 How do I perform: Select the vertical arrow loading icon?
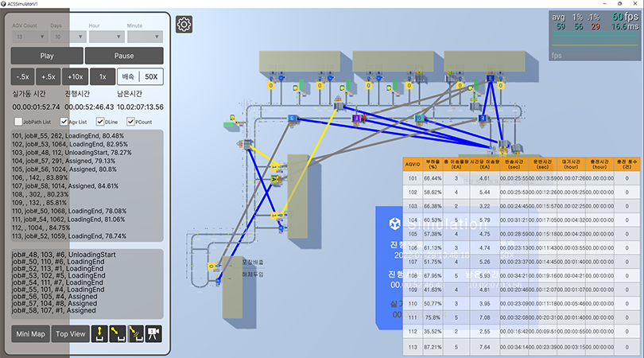coord(101,333)
